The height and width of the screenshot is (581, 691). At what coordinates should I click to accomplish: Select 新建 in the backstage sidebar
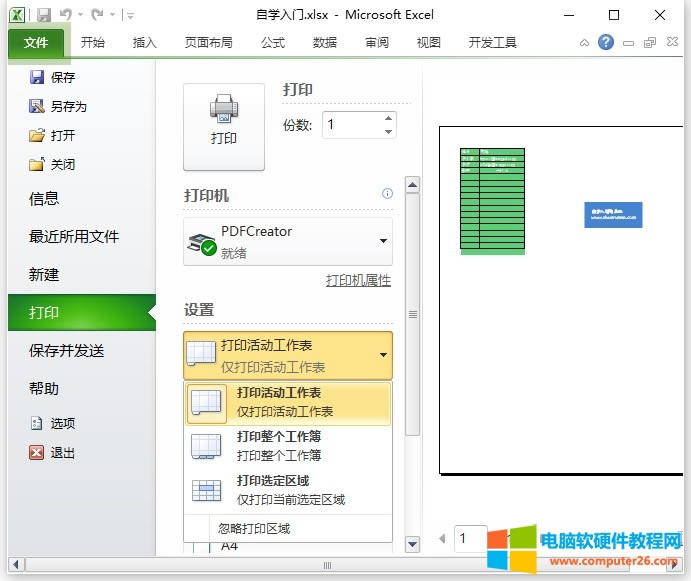[44, 274]
